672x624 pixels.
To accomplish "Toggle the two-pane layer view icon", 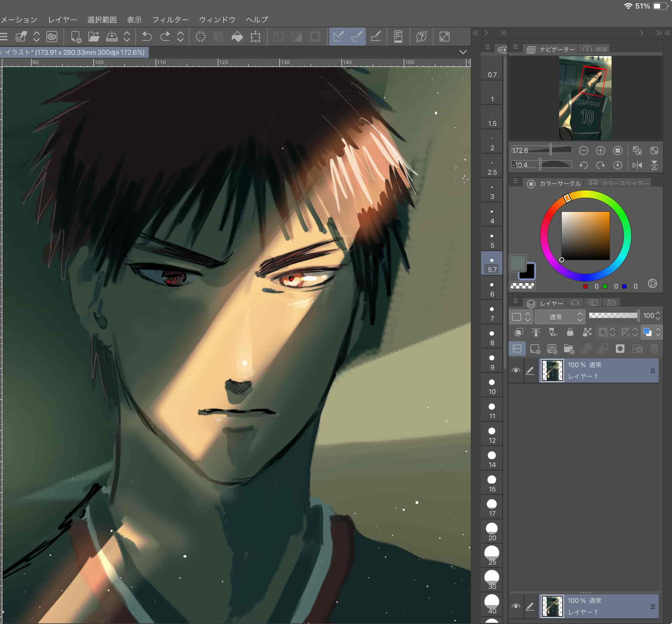I will click(517, 349).
